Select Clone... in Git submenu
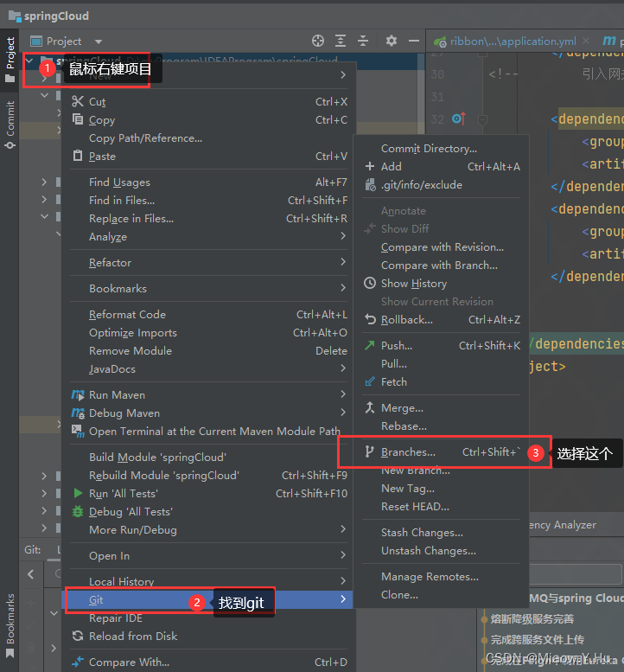Screen dimensions: 624x672 (x=399, y=595)
